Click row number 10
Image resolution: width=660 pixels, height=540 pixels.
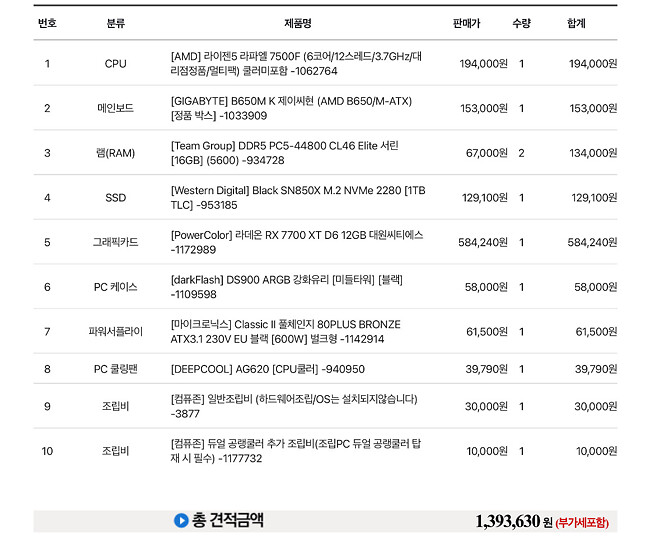47,451
